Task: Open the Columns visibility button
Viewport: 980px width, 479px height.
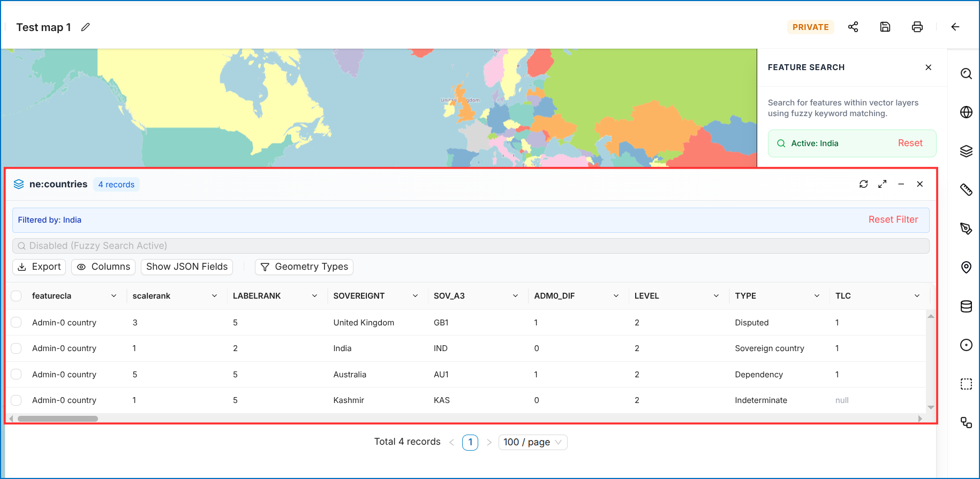Action: coord(103,267)
